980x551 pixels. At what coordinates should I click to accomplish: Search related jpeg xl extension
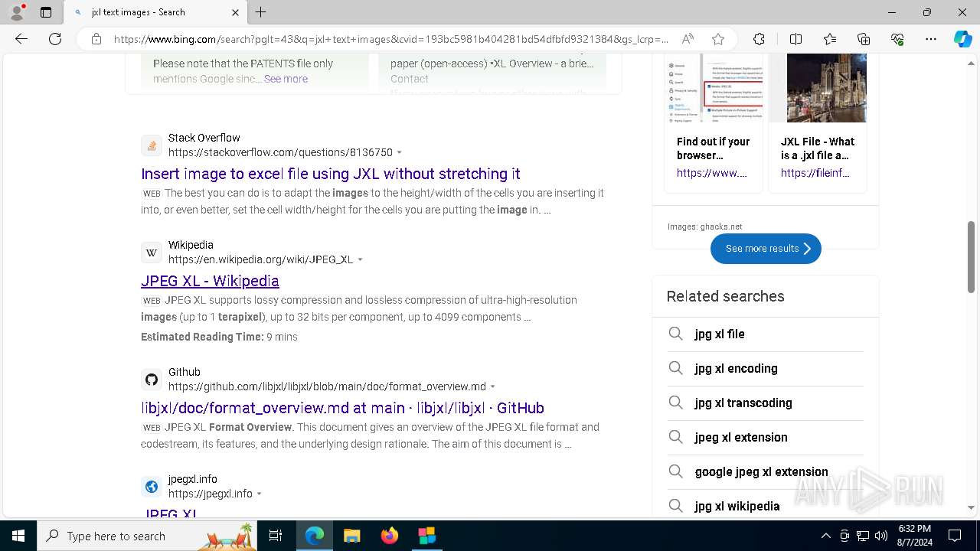point(766,438)
